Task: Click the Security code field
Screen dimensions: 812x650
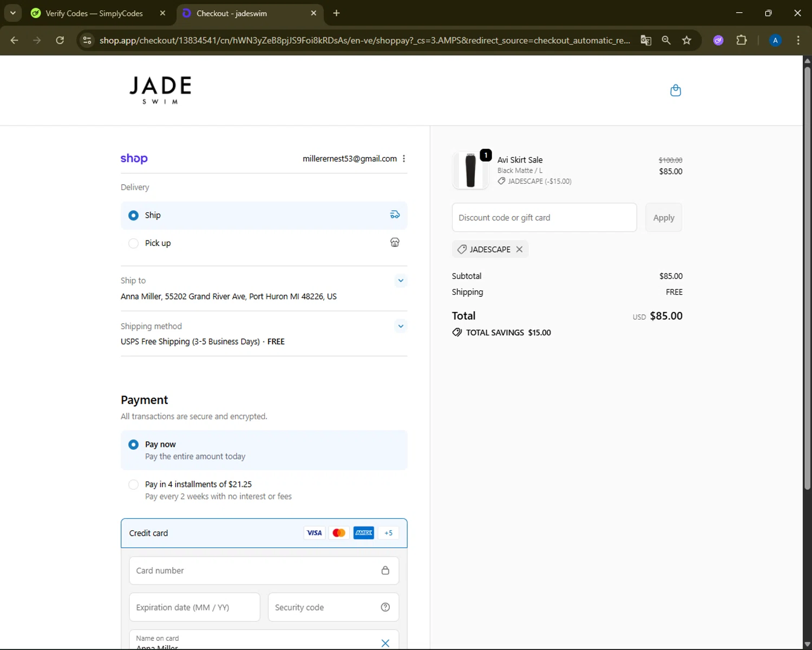Action: click(333, 607)
